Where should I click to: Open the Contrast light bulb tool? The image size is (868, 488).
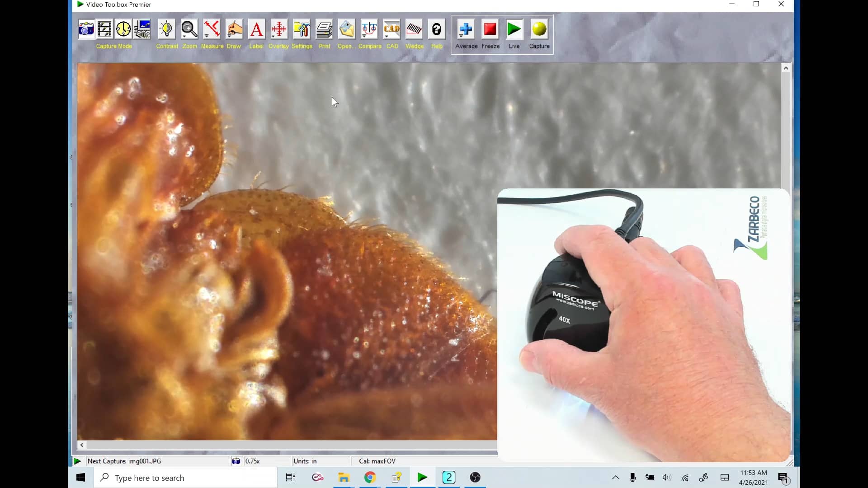point(166,29)
